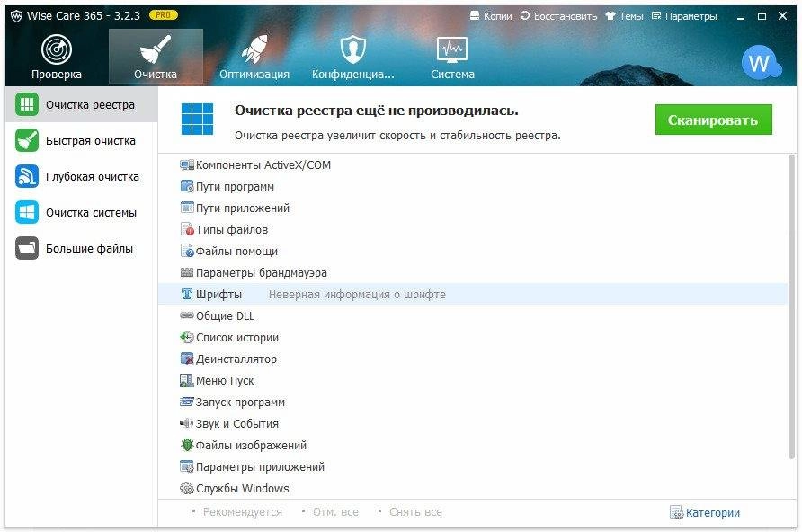Select the Файлы помощи label
Viewport: 802px width, 532px height.
tap(236, 251)
